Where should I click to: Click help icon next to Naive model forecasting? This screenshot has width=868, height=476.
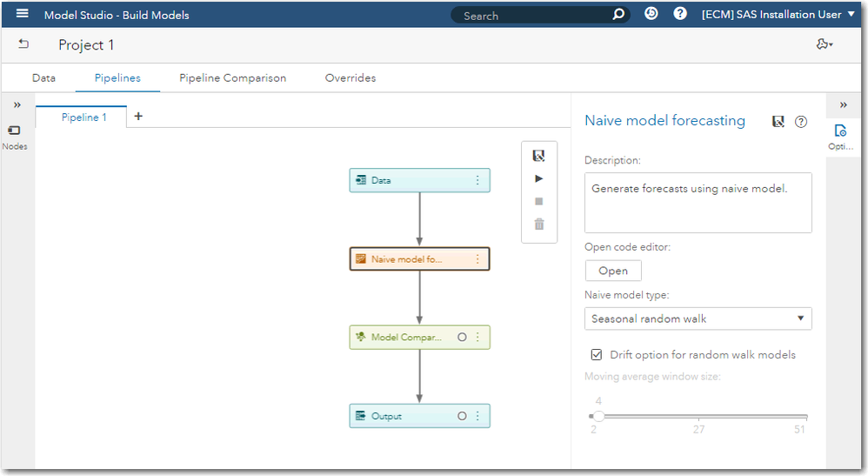(801, 122)
